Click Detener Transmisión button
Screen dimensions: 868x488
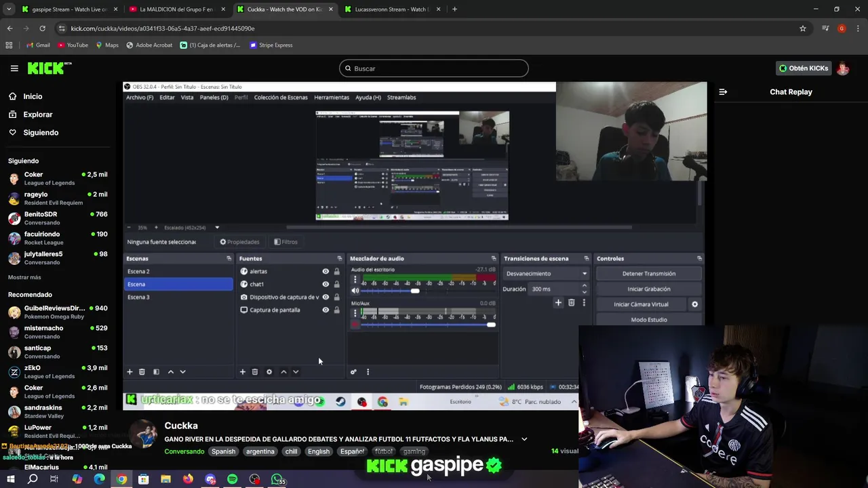click(648, 273)
